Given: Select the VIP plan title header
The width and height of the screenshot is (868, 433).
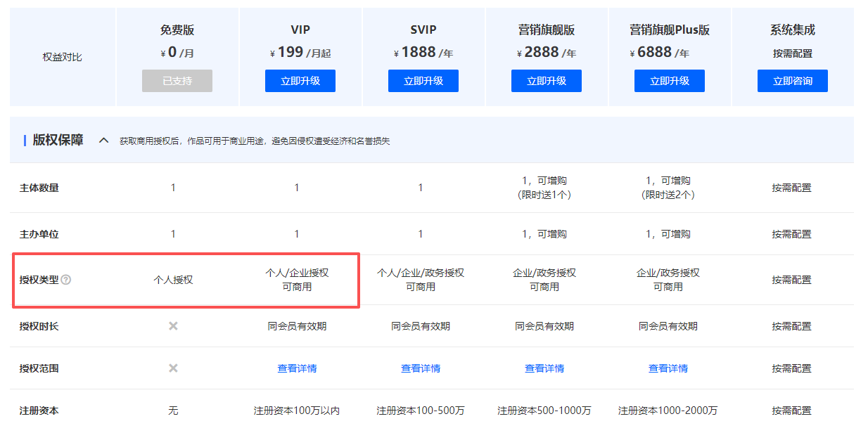Looking at the screenshot, I should pos(300,30).
